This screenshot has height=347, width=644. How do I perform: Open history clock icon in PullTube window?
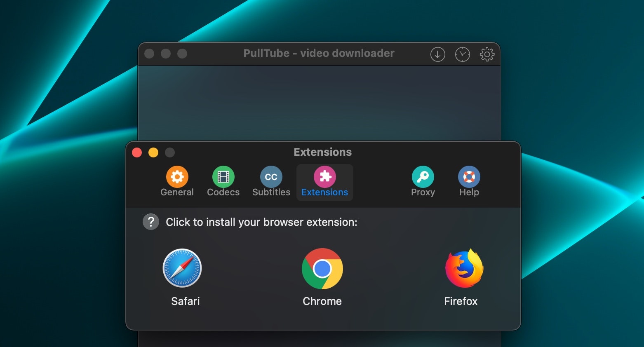(463, 54)
